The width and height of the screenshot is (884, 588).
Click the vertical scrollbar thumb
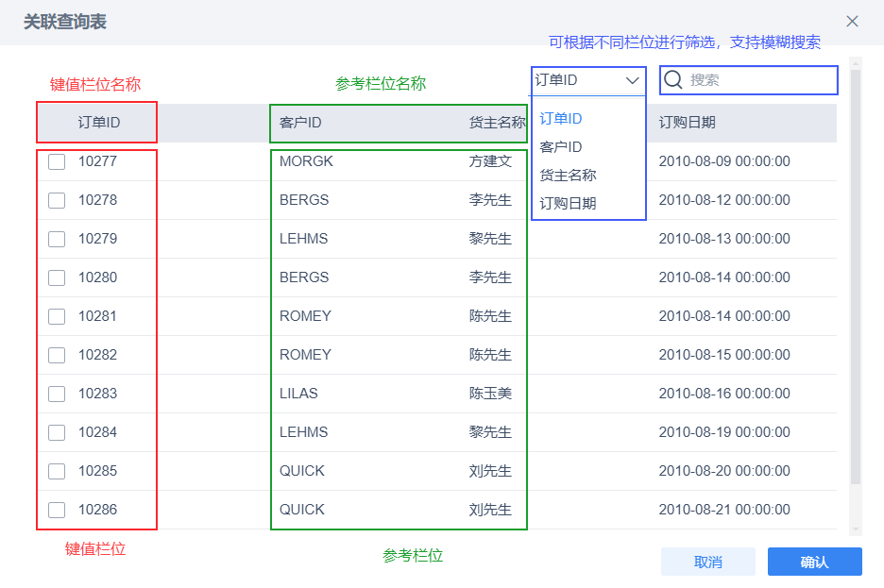coord(856,274)
